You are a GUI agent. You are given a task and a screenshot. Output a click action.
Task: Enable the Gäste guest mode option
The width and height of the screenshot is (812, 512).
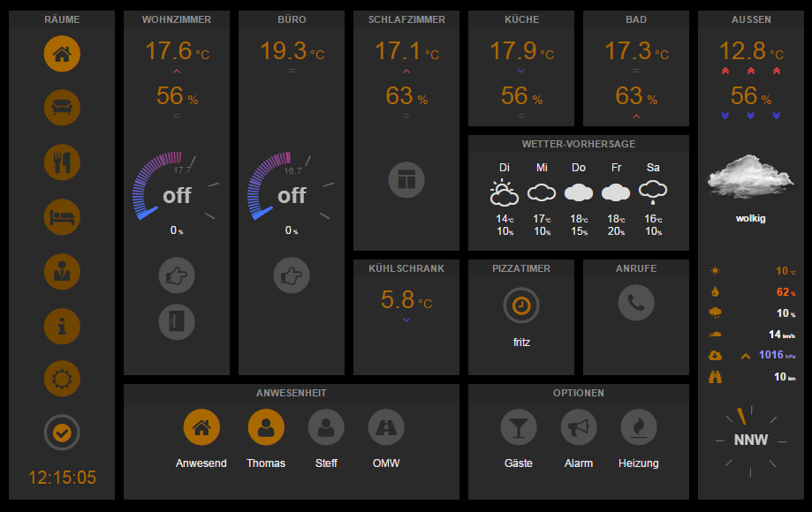pyautogui.click(x=519, y=428)
